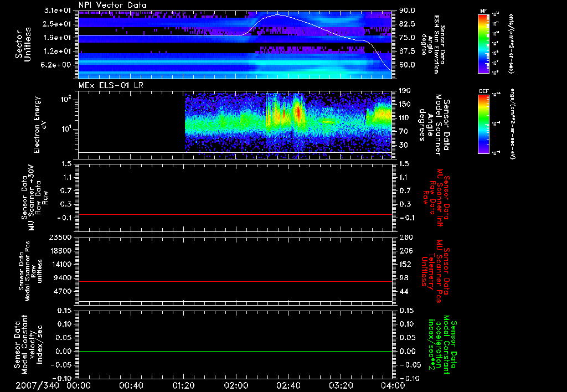This screenshot has width=567, height=392.
Task: Click the 'cnts/(cm**2-sr-sec)' NF units label
Action: click(x=511, y=44)
